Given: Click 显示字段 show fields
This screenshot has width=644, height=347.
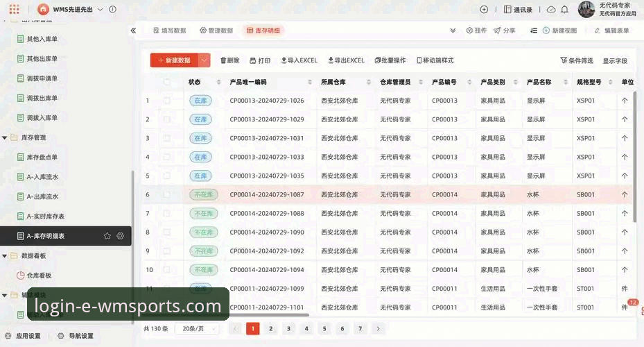Looking at the screenshot, I should (x=615, y=61).
